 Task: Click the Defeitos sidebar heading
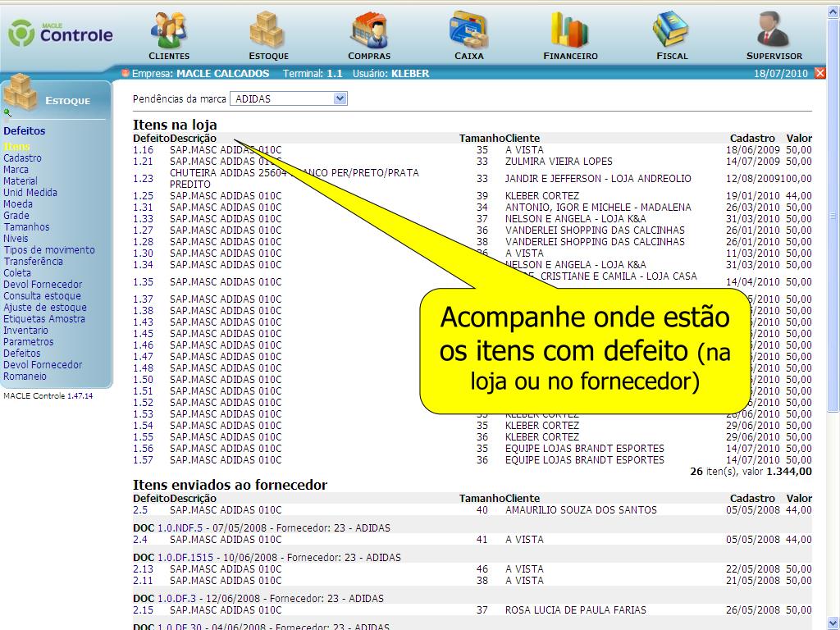[x=24, y=130]
